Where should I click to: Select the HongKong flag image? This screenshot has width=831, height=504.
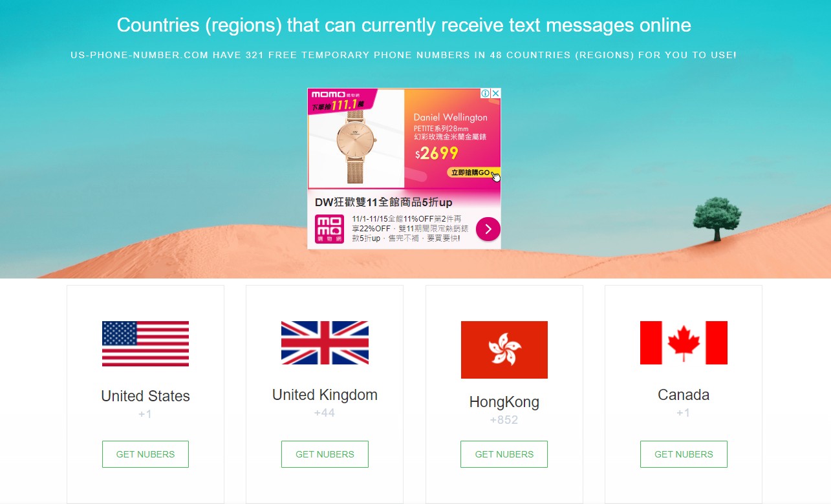pos(504,350)
